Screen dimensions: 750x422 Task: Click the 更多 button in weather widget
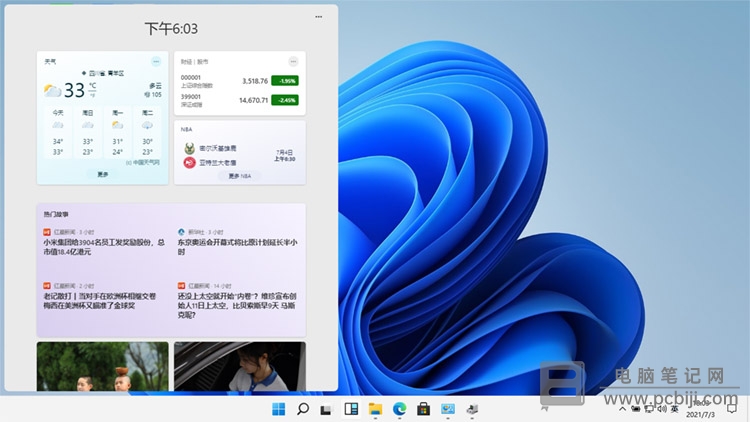103,175
